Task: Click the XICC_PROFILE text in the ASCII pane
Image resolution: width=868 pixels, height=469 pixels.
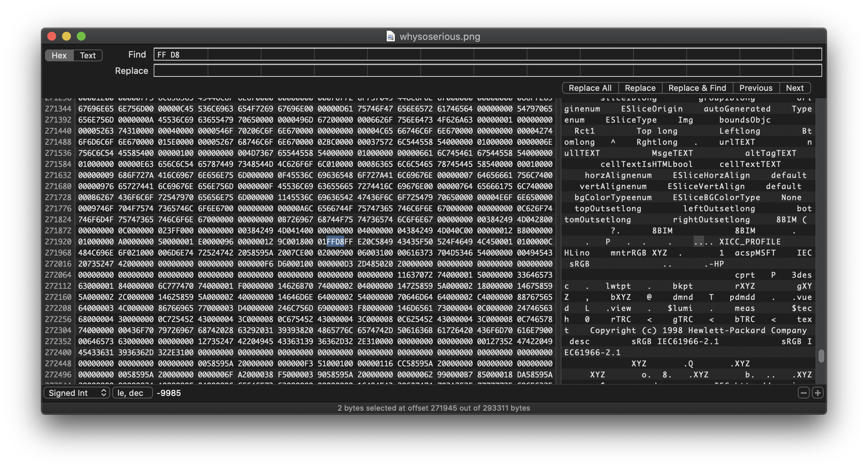Action: (750, 242)
